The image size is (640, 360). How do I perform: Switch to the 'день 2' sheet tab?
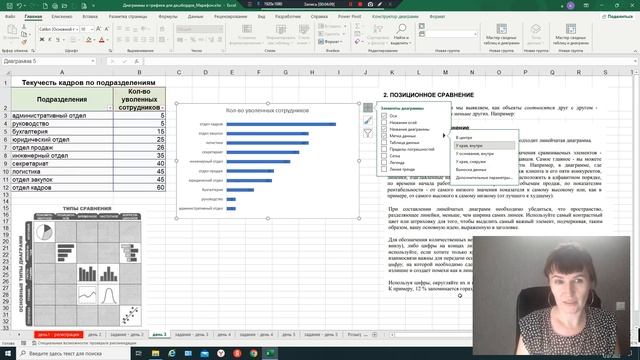[x=94, y=334]
